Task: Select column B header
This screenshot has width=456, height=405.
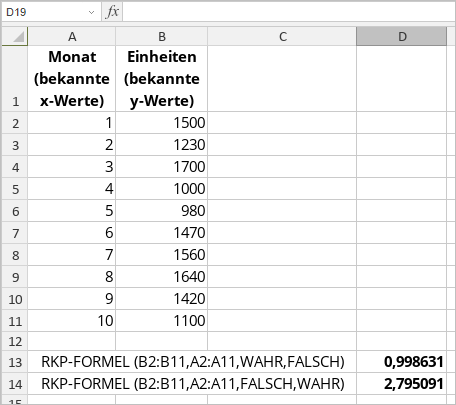Action: point(162,36)
